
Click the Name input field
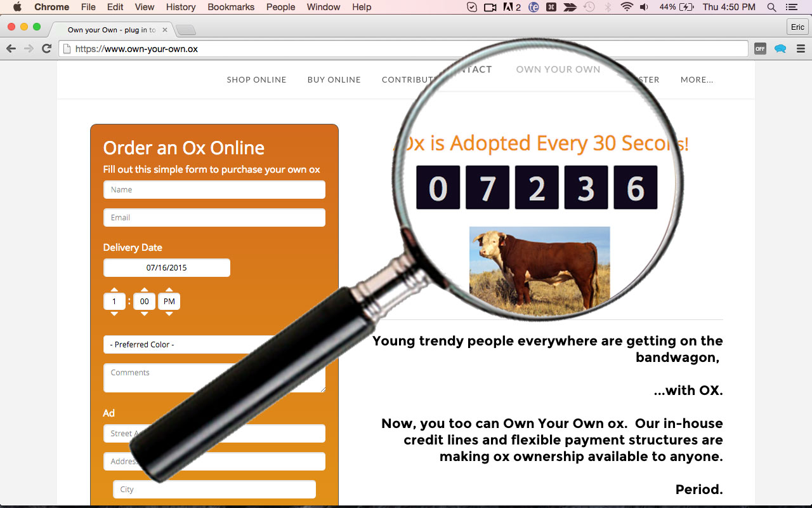(214, 189)
